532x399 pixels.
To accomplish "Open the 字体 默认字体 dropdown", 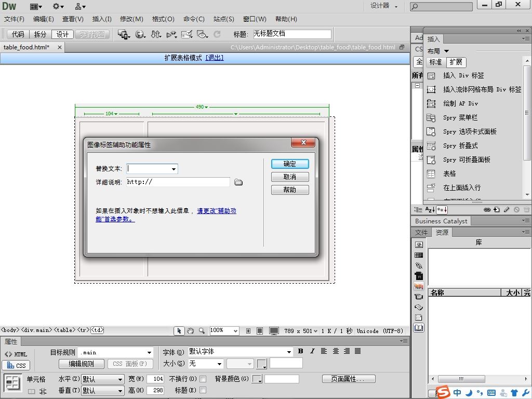I will click(289, 352).
